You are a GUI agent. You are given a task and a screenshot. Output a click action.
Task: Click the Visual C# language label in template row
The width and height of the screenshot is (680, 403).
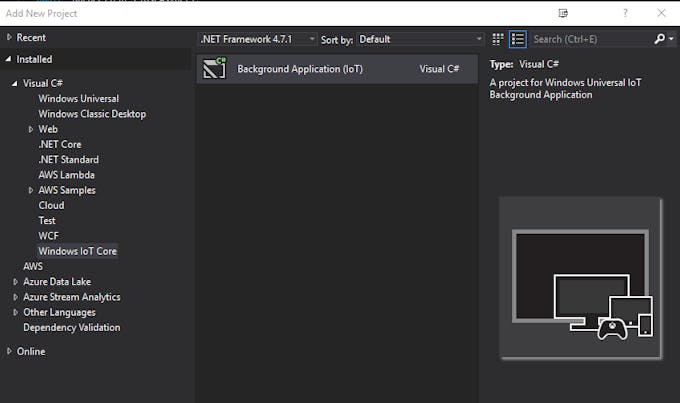point(439,69)
